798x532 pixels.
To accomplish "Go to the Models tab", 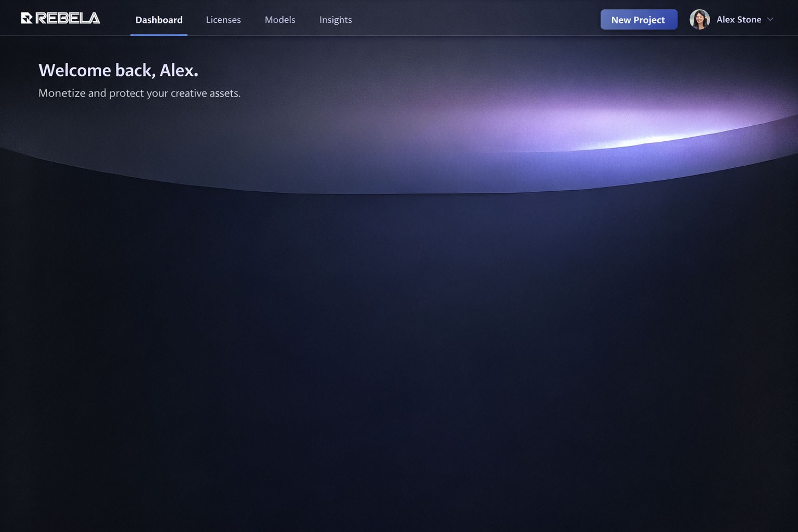I will point(280,20).
